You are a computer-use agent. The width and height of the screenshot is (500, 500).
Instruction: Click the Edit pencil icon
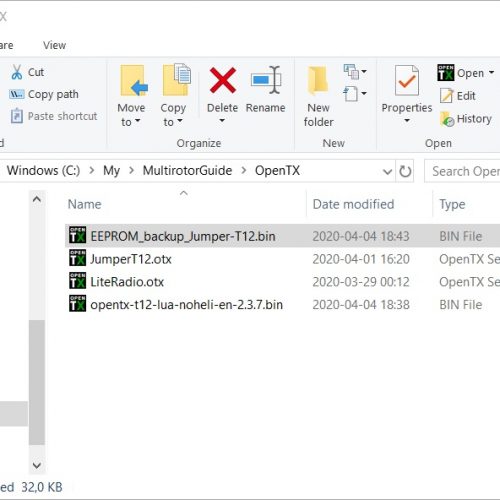(x=446, y=96)
